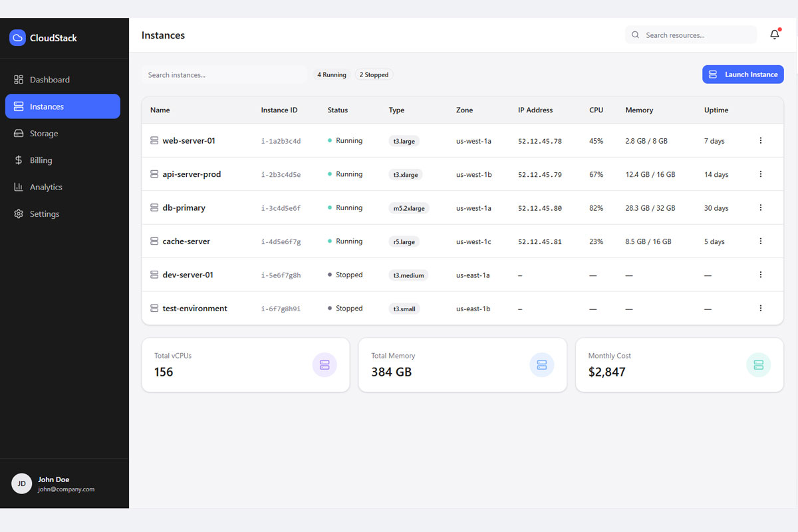
Task: Open the three-dot menu for api-server-prod
Action: click(761, 174)
